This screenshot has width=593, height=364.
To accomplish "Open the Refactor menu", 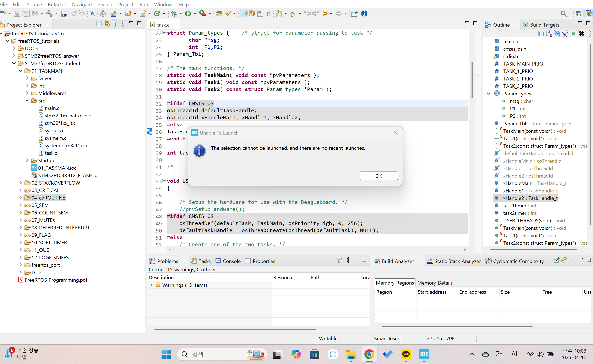I will (57, 4).
